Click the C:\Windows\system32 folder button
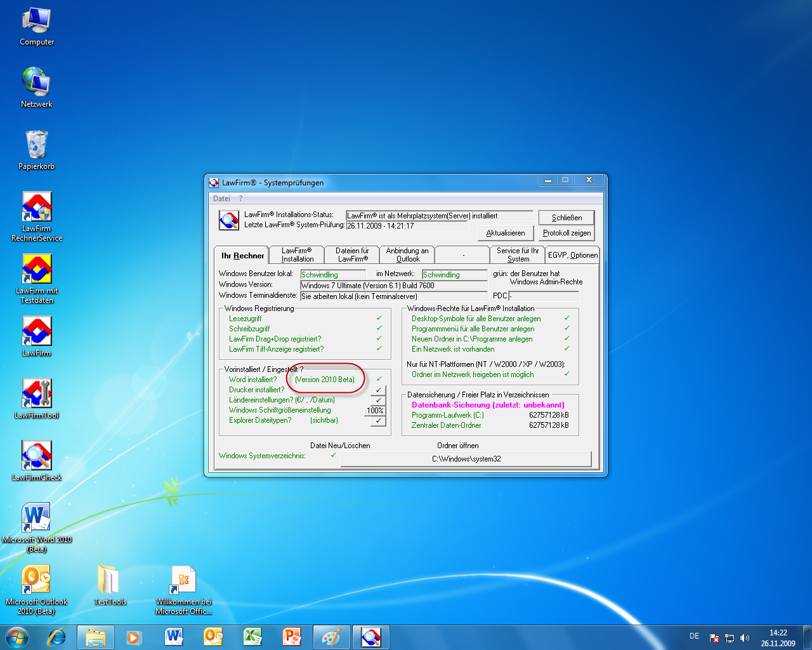 coord(466,459)
